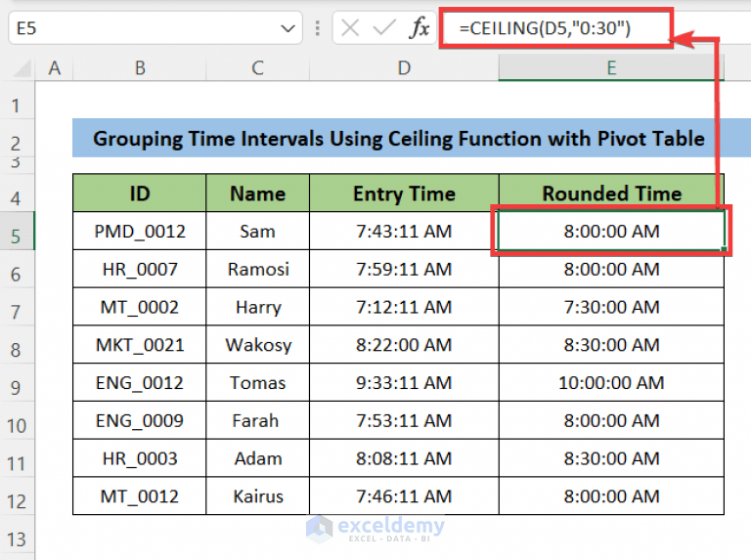Select column D header
Screen dimensions: 751x560
pos(404,68)
